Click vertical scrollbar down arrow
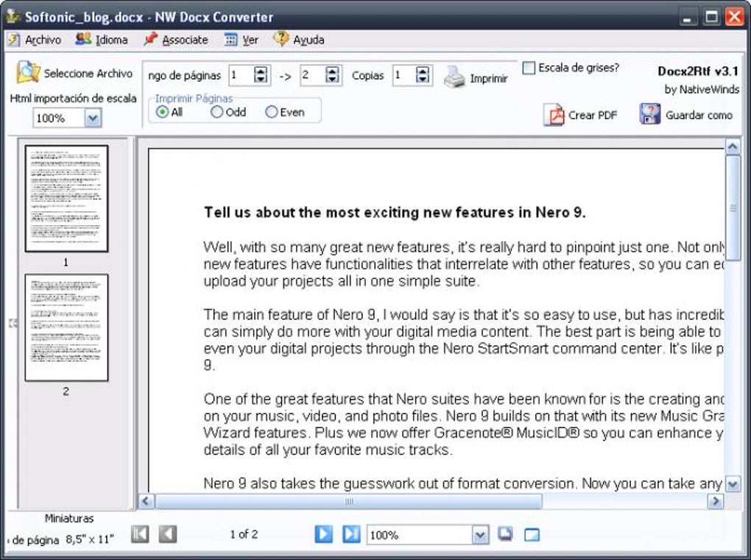Image resolution: width=751 pixels, height=560 pixels. click(x=733, y=484)
